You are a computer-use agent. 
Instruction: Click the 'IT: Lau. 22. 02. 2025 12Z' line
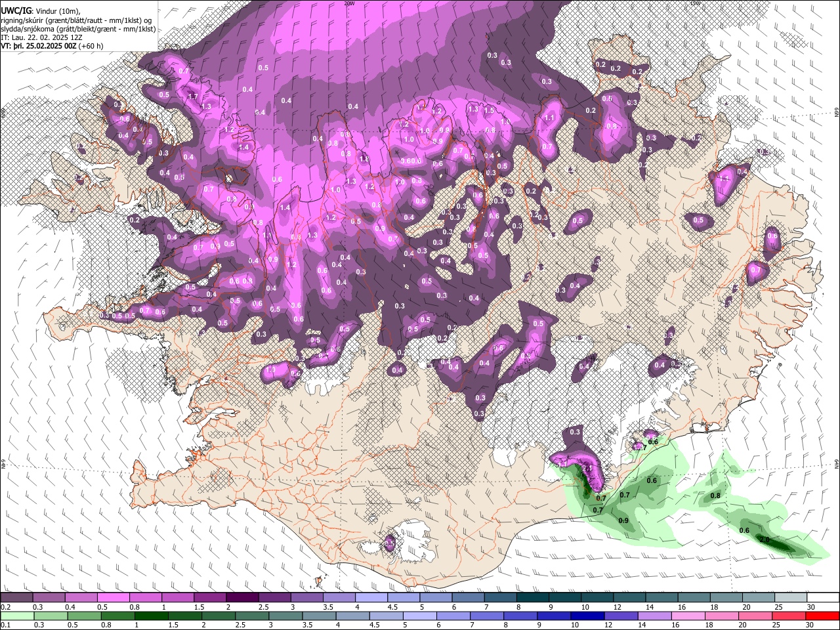(41, 37)
